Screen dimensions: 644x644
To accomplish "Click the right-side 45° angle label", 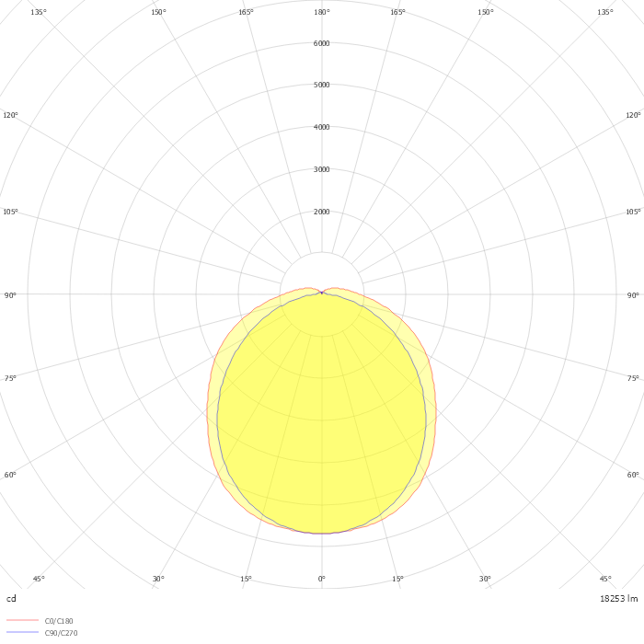I will coord(605,579).
